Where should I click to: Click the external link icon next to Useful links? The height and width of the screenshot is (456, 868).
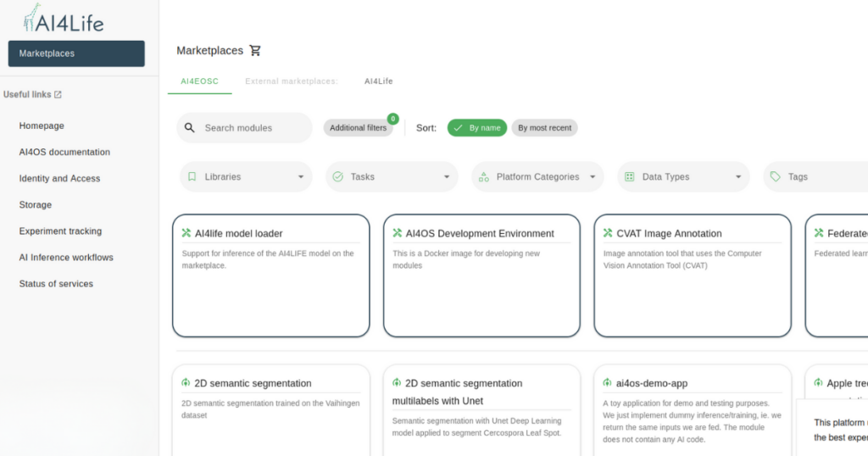(x=58, y=95)
